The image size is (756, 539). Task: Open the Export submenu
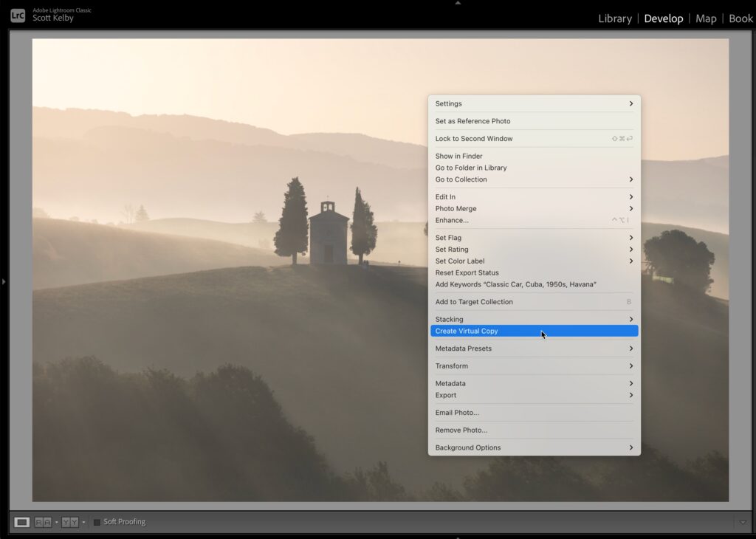[534, 395]
